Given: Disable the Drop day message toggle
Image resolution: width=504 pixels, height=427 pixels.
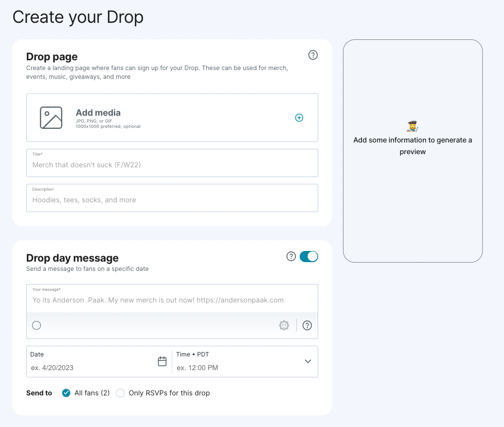Looking at the screenshot, I should pos(309,256).
